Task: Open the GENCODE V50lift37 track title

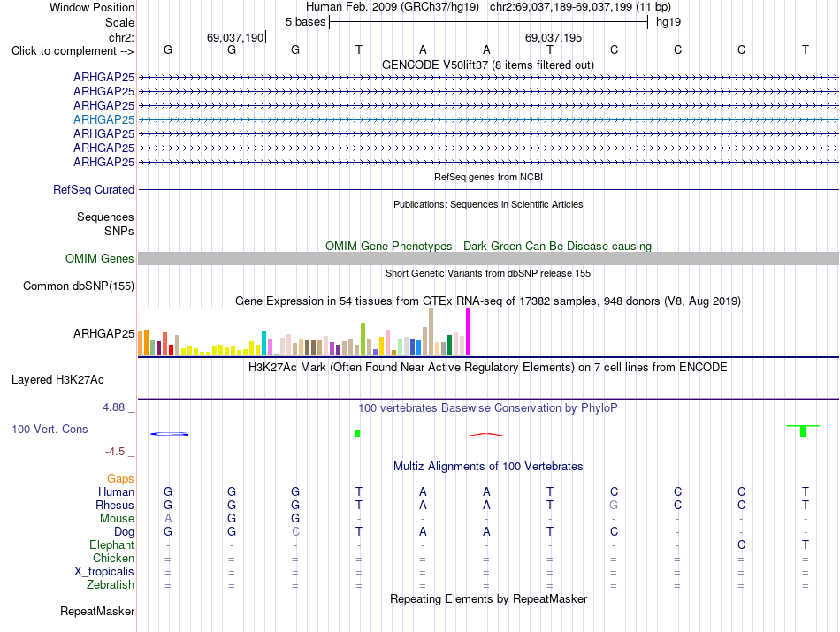Action: click(x=487, y=65)
